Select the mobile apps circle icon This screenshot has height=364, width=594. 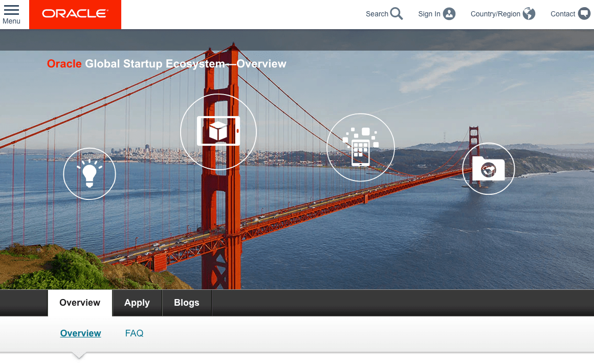click(361, 147)
